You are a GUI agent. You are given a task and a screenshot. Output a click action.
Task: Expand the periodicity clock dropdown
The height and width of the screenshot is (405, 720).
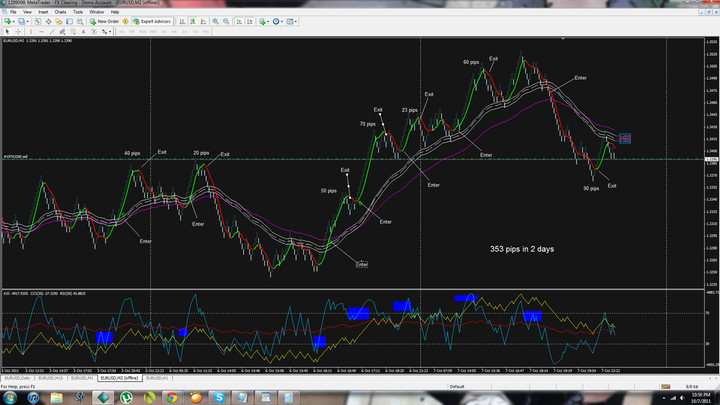coord(277,20)
